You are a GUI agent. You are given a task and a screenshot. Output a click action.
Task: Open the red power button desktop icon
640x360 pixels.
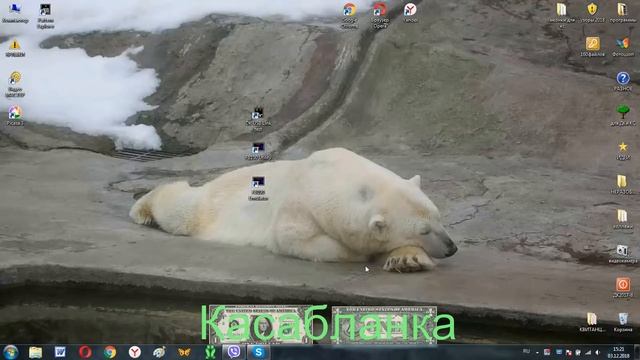tap(623, 288)
